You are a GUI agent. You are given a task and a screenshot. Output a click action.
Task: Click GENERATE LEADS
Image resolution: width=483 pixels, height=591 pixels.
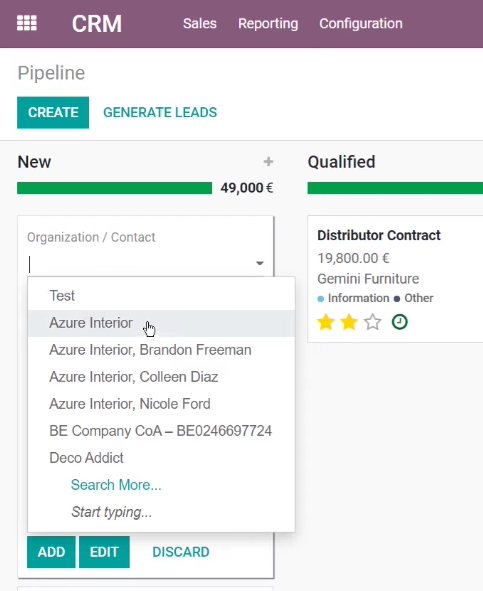click(x=160, y=112)
